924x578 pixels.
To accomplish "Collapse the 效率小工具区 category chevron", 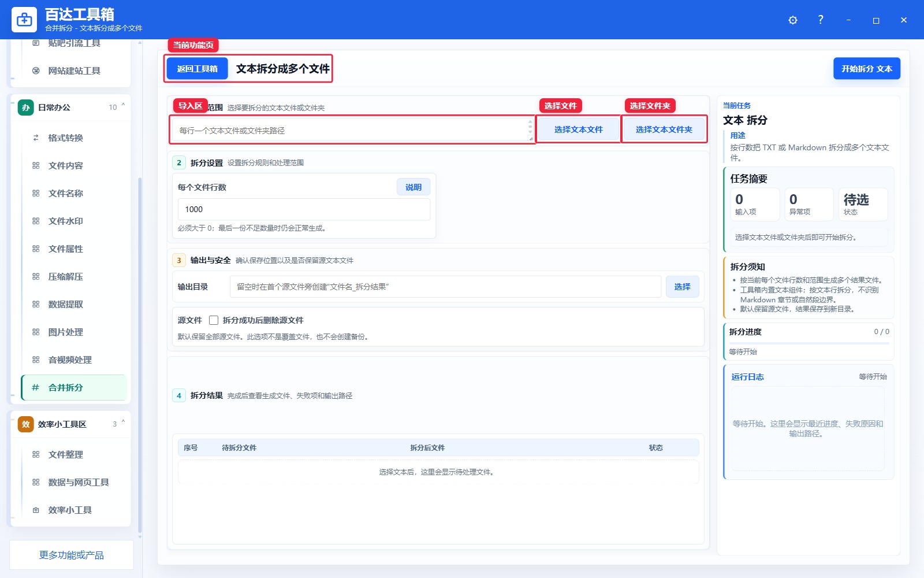I will point(123,423).
